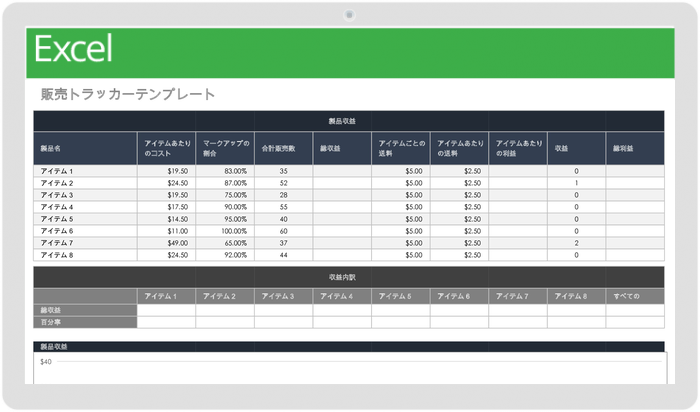Click the 製品収益 banner above the product table
Screen dimensions: 700x412
pyautogui.click(x=349, y=121)
